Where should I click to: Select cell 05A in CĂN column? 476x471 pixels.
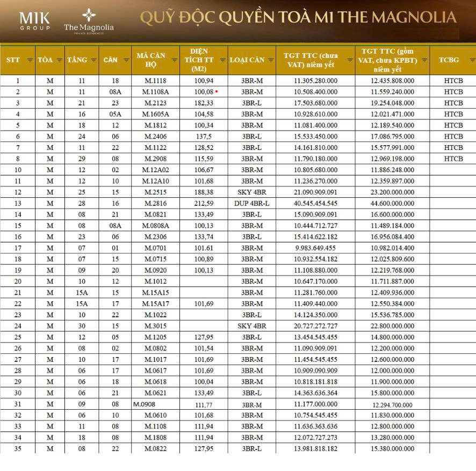pyautogui.click(x=115, y=115)
